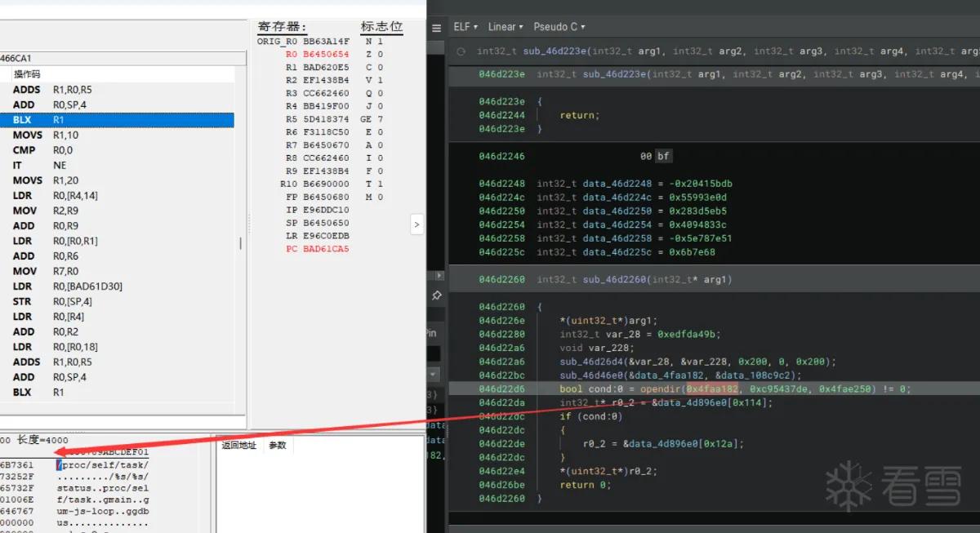Screen dimensions: 980x533
Task: Click the GE flag value 7
Action: pos(381,119)
